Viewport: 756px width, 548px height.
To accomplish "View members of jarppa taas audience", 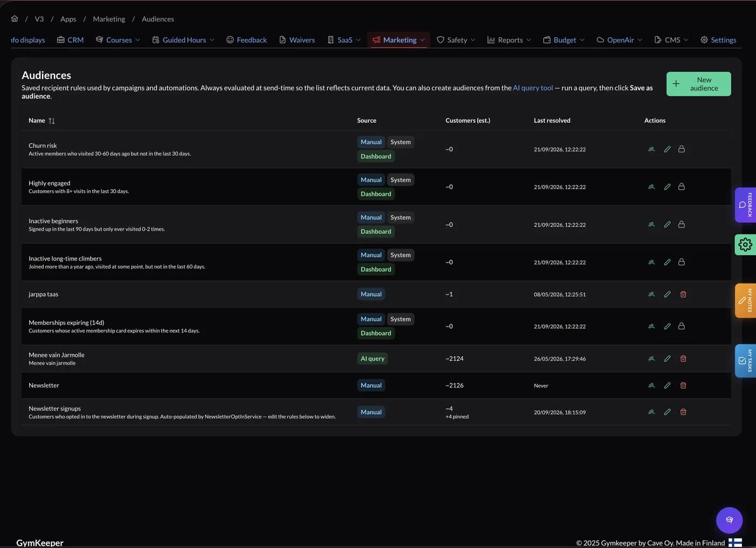I will [651, 295].
